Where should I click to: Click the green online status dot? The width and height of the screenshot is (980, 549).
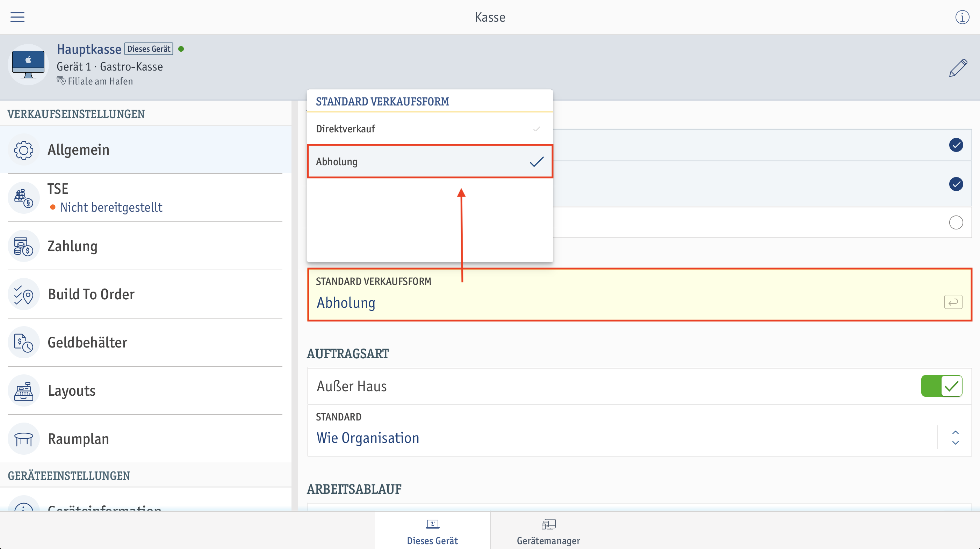pos(181,49)
